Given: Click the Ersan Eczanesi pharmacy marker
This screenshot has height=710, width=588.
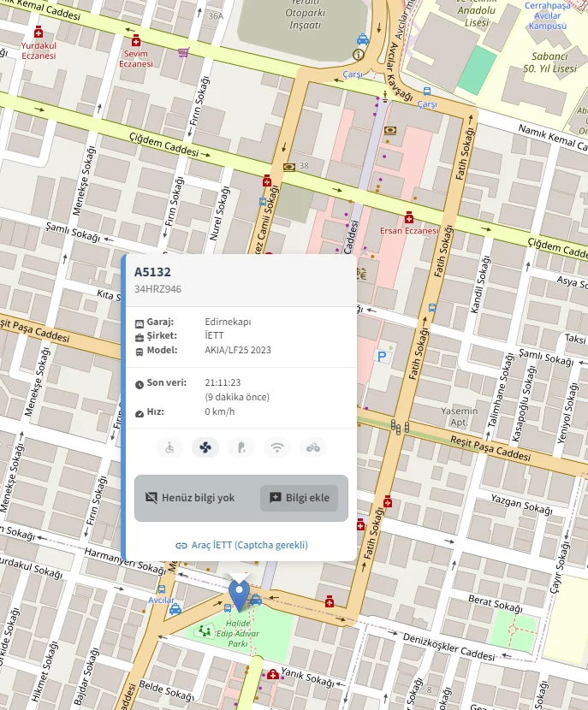Looking at the screenshot, I should (409, 216).
